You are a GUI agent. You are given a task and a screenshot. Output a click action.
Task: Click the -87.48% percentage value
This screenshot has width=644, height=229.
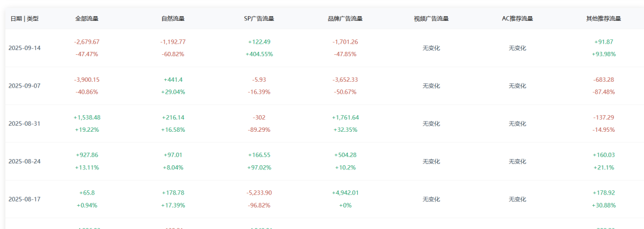(x=603, y=92)
